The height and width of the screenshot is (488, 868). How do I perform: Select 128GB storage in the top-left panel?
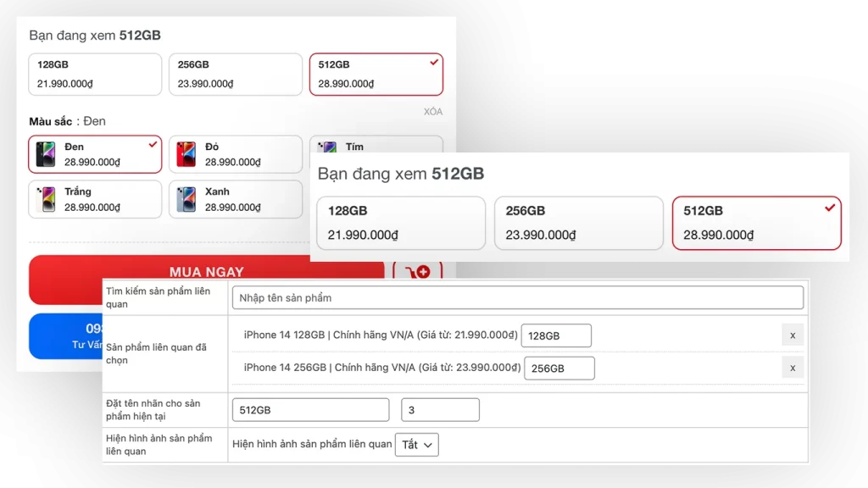(x=95, y=75)
